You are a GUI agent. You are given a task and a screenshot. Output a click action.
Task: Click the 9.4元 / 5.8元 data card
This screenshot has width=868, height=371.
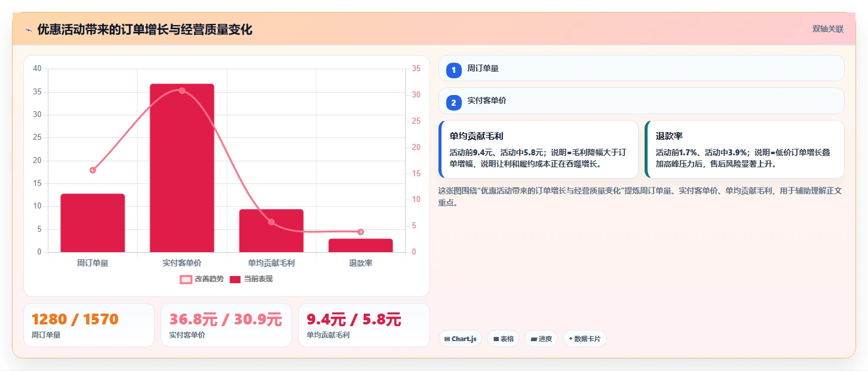click(x=364, y=325)
